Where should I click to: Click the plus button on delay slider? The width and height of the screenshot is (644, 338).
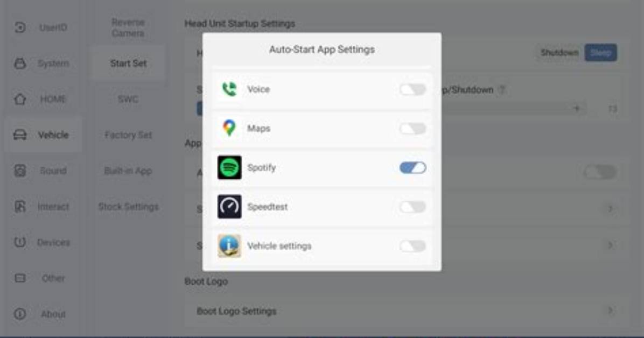click(577, 108)
